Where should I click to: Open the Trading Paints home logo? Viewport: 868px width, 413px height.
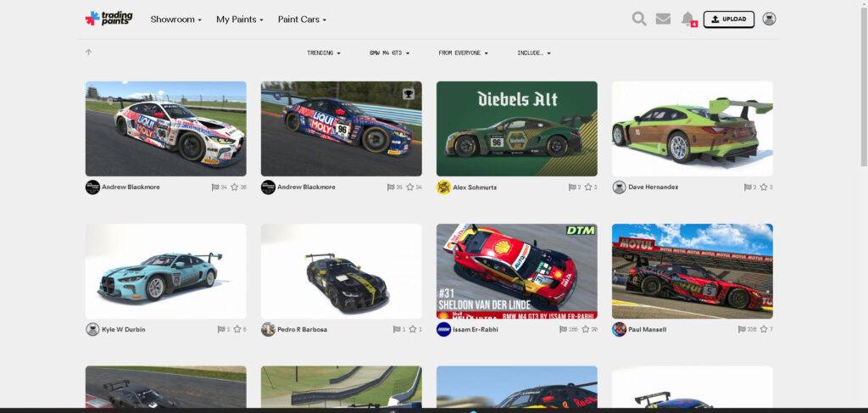pos(109,19)
